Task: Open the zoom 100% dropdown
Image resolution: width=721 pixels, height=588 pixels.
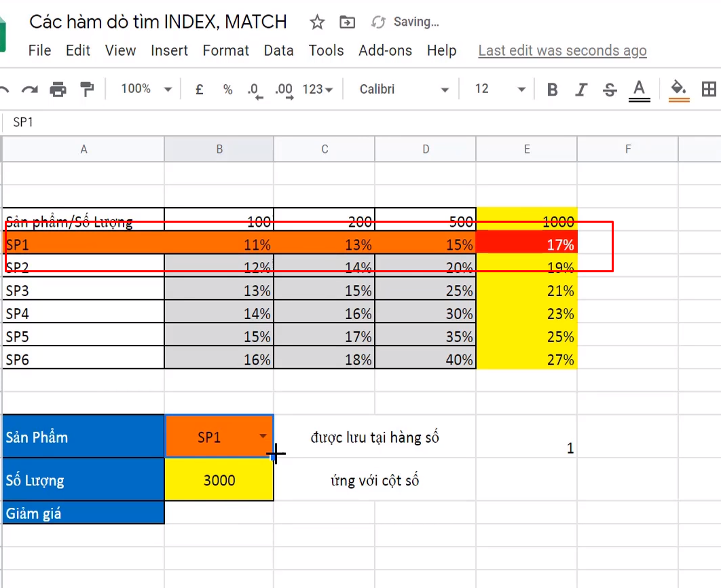Action: [x=146, y=89]
